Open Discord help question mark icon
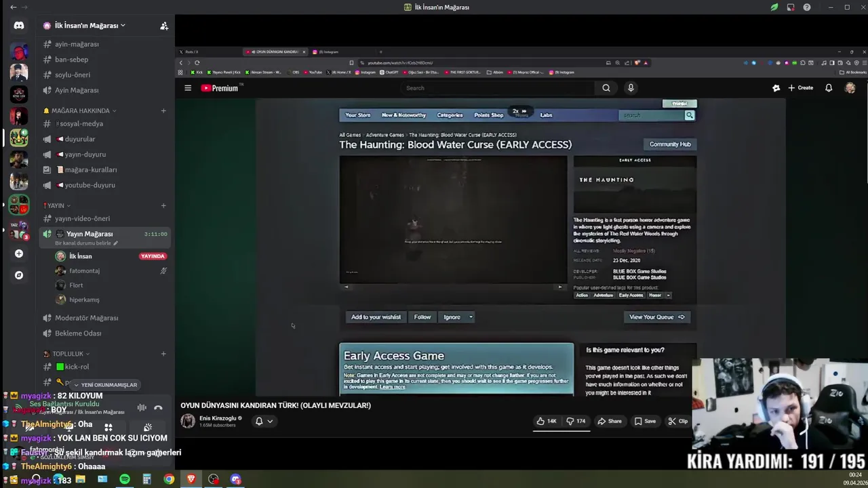868x488 pixels. (807, 7)
